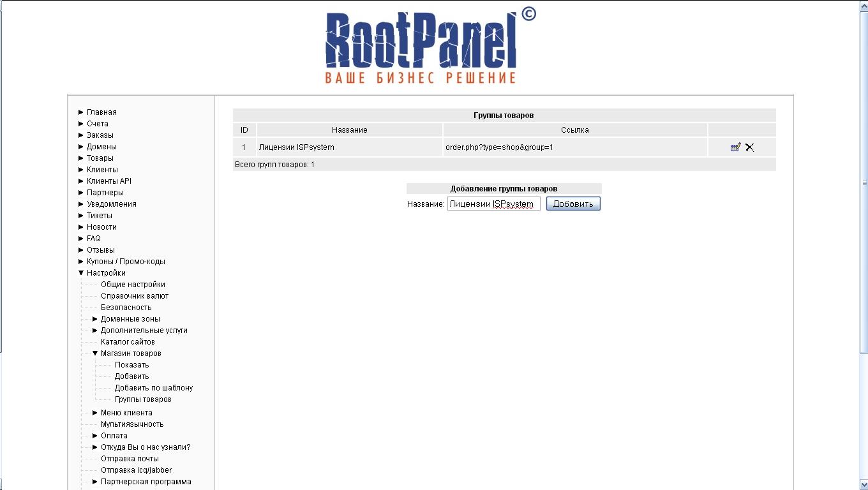Click the Отправка почты link
Image resolution: width=868 pixels, height=490 pixels.
[130, 459]
